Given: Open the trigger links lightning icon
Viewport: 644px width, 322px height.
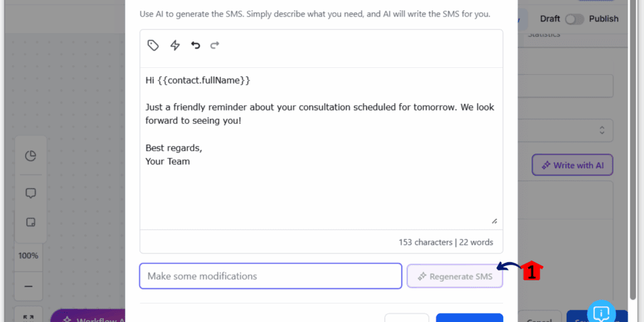Looking at the screenshot, I should 175,45.
